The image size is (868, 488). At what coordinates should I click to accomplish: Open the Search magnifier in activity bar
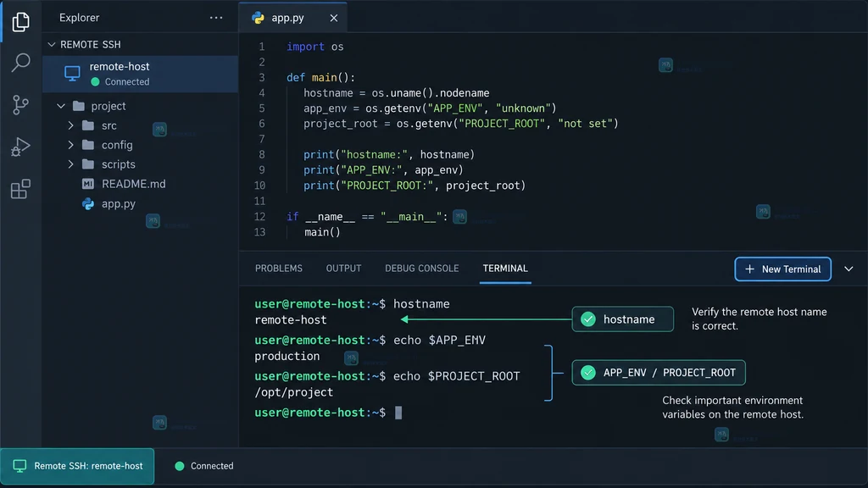(x=20, y=63)
